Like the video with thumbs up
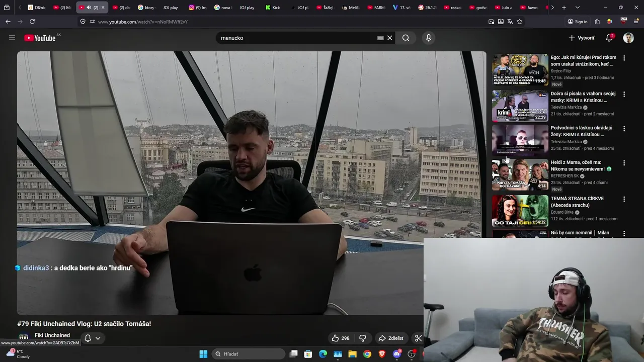Screen dimensions: 644x362 340,338
